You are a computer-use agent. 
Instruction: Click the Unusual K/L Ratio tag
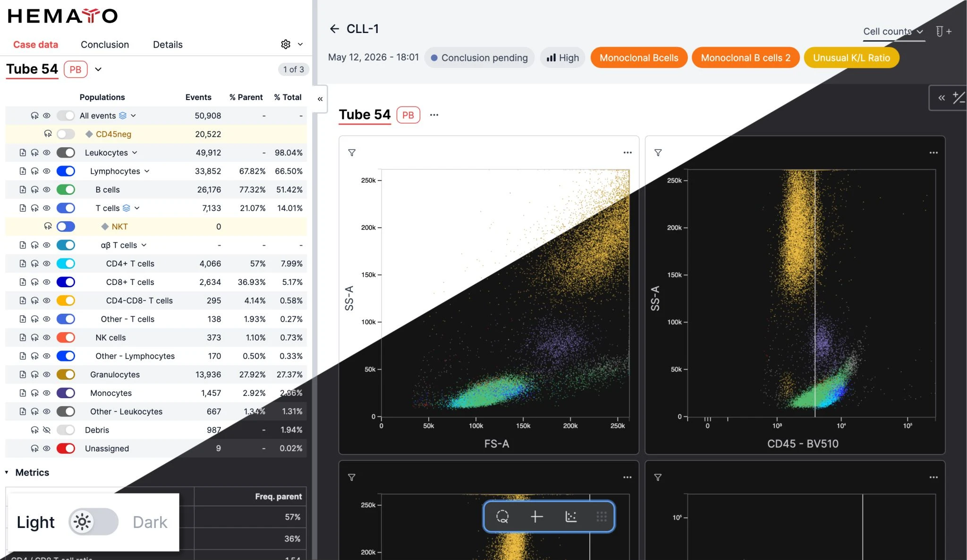coord(851,58)
